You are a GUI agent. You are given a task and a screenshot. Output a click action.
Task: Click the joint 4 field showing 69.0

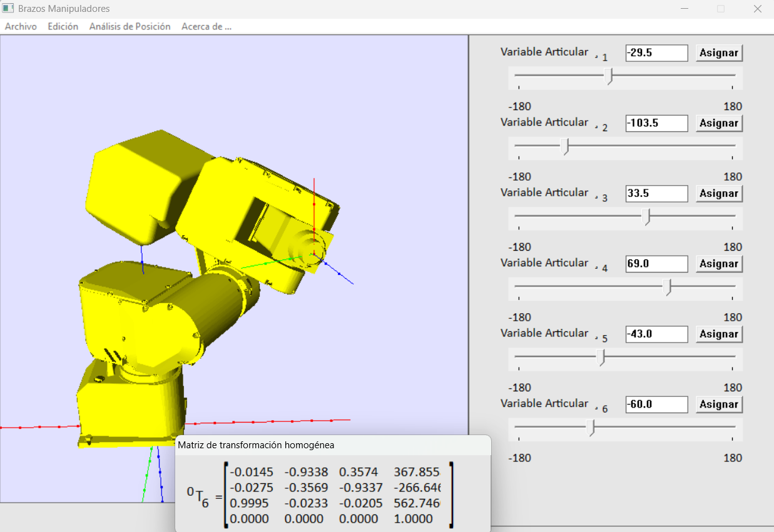tap(656, 264)
